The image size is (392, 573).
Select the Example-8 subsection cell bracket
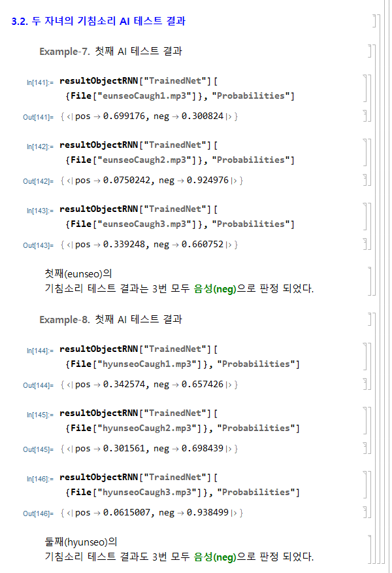click(370, 319)
